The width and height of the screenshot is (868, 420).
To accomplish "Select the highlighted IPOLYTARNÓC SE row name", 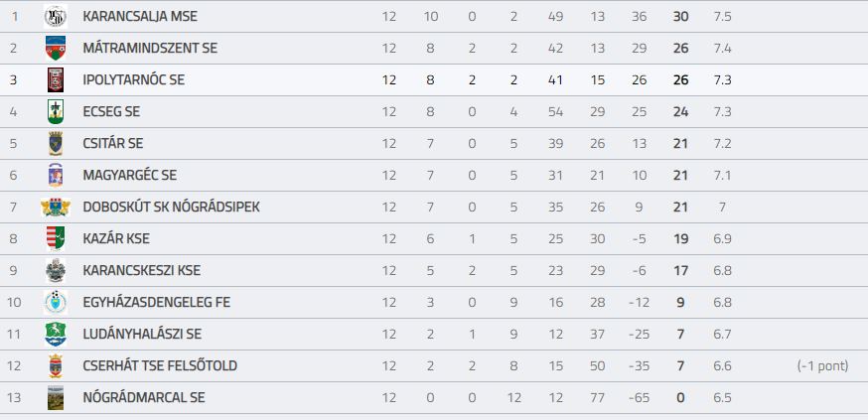I will pos(133,80).
